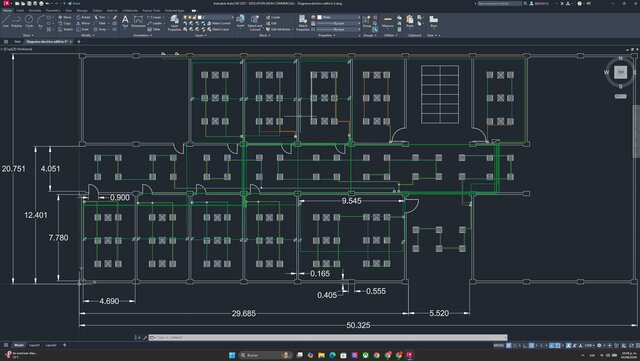The height and width of the screenshot is (361, 640).
Task: Add a new layout tab
Action: (x=64, y=345)
